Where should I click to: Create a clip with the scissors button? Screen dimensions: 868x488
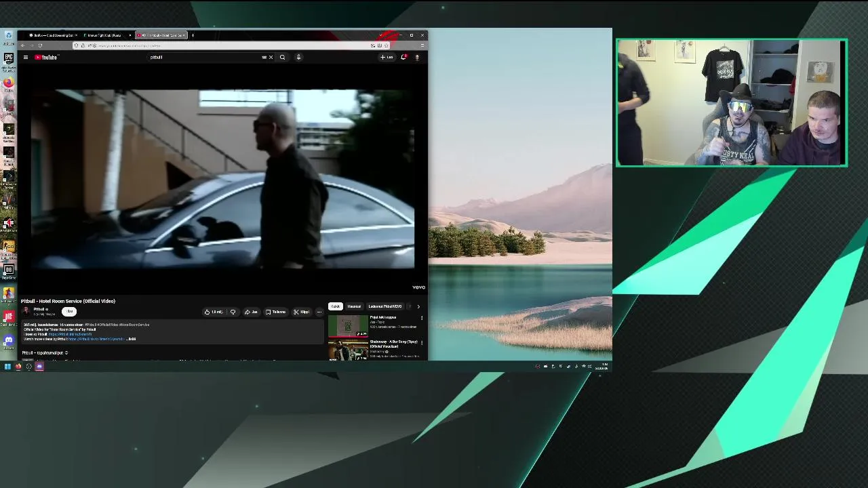point(302,312)
